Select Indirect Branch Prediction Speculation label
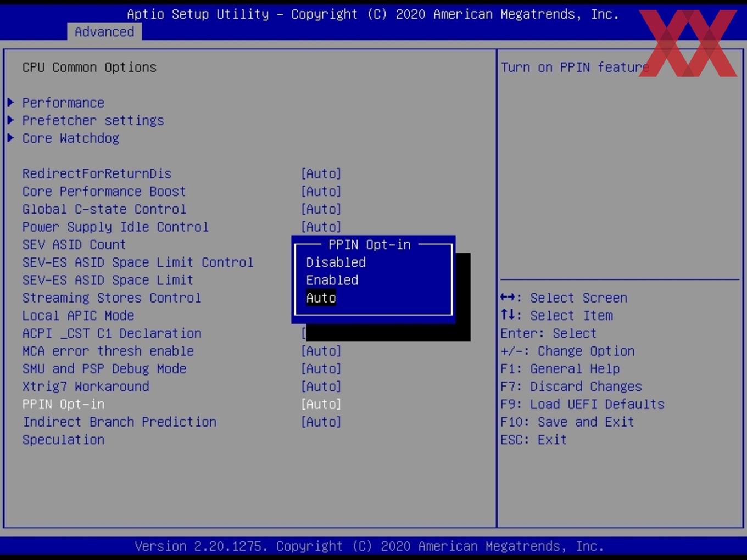Viewport: 747px width, 560px height. click(119, 430)
